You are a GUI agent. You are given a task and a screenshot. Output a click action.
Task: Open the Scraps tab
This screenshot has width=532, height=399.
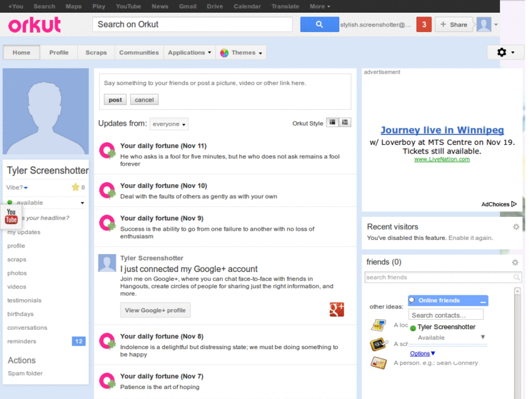96,53
